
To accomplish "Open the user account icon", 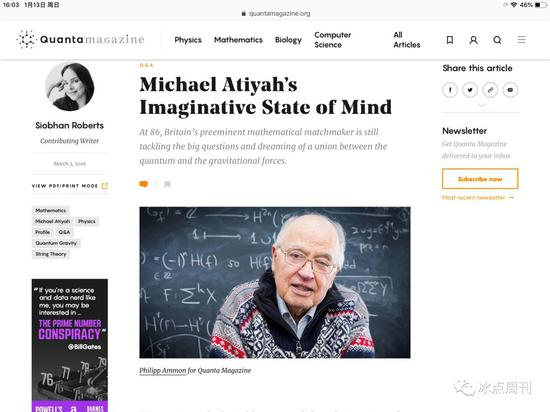I will coord(474,40).
